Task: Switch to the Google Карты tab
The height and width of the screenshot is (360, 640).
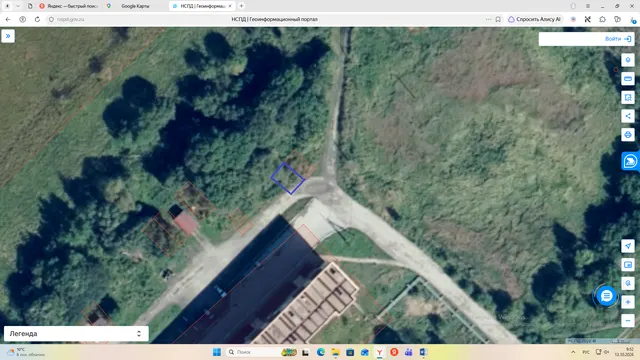Action: point(135,6)
